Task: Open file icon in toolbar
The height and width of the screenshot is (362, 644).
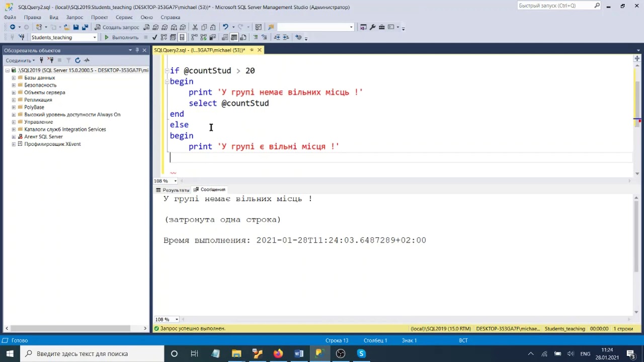Action: click(x=66, y=27)
